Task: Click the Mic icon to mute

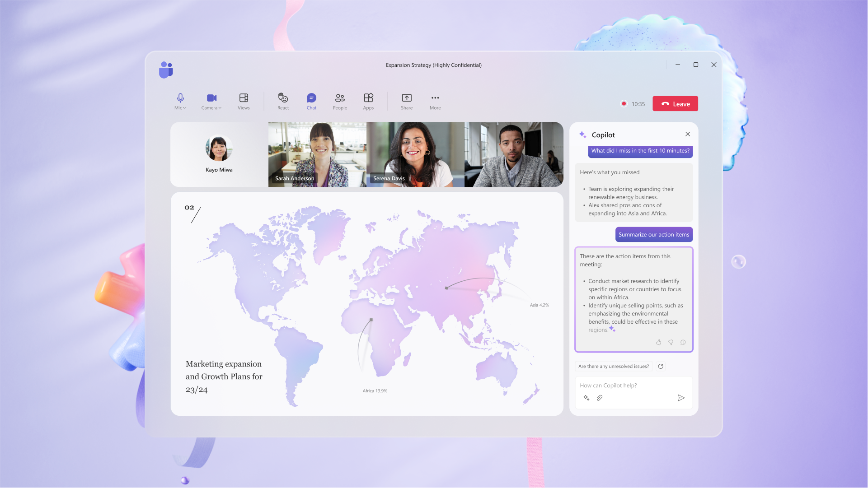Action: pos(180,97)
